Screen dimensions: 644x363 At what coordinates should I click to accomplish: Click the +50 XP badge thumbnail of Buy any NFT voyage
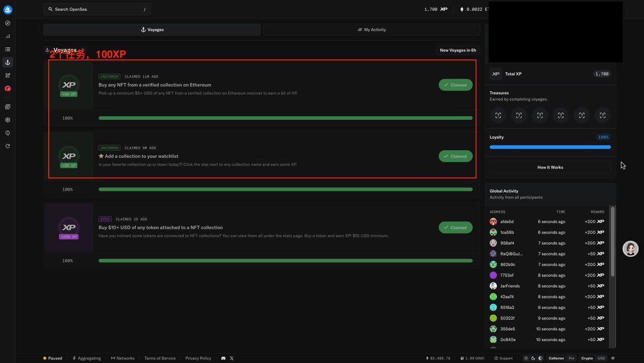pyautogui.click(x=69, y=85)
